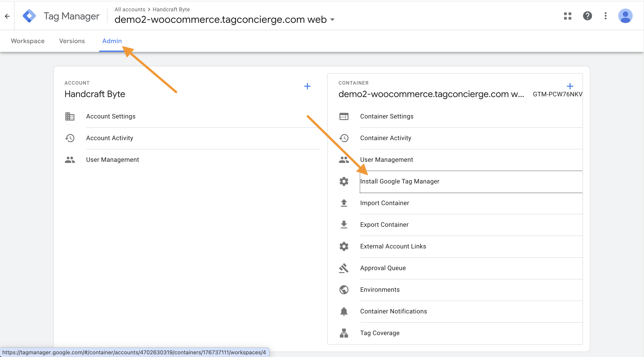Click the Container Settings window icon
Screen dimensions: 644x357
click(x=344, y=116)
